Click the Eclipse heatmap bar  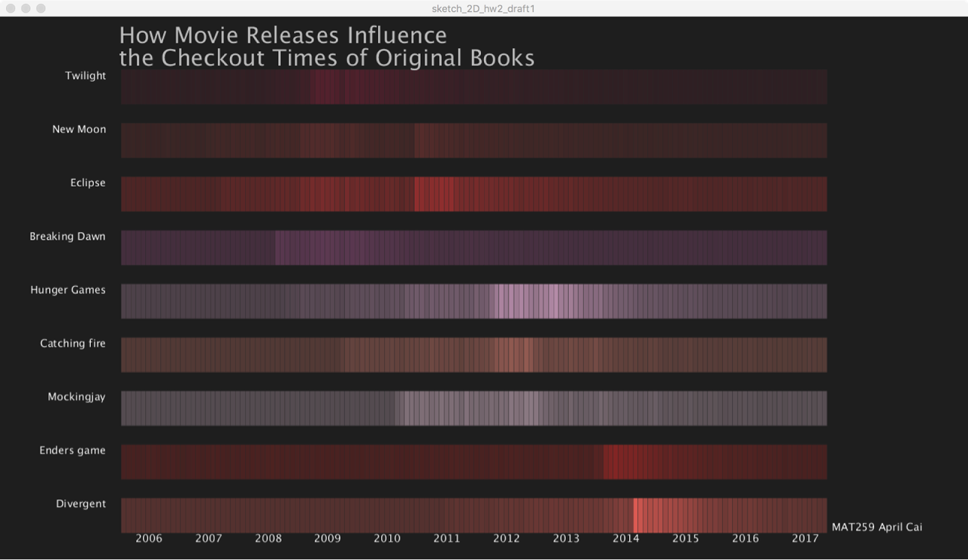pyautogui.click(x=474, y=194)
